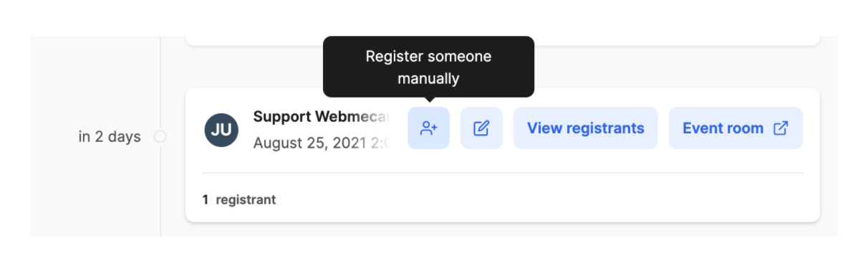Open the pencil edit event icon
Viewport: 868px width, 261px height.
coord(481,128)
